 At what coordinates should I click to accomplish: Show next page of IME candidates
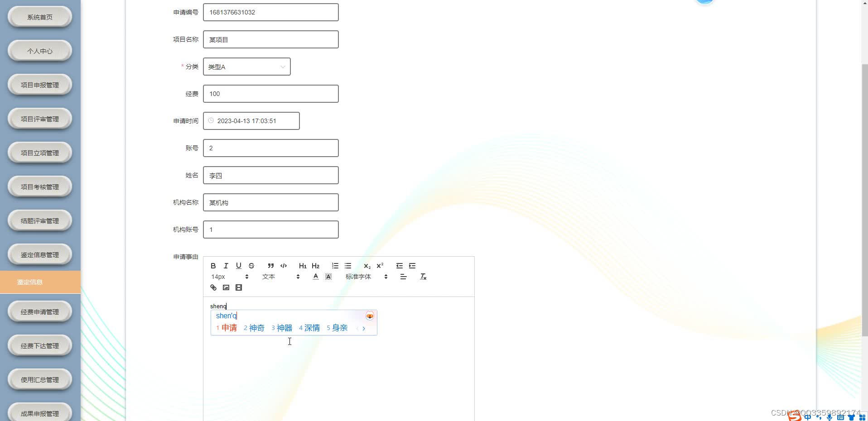click(364, 329)
